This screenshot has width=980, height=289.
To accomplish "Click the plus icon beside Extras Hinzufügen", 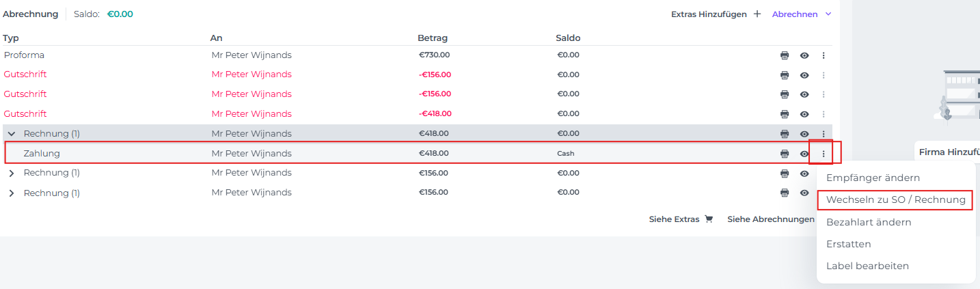I will 757,14.
